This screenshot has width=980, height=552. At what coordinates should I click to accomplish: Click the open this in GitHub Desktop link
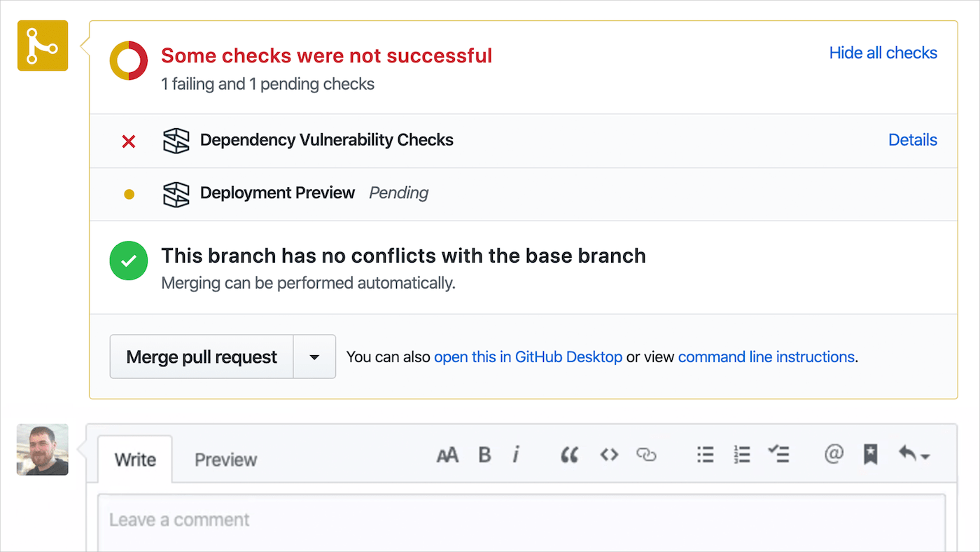(528, 357)
